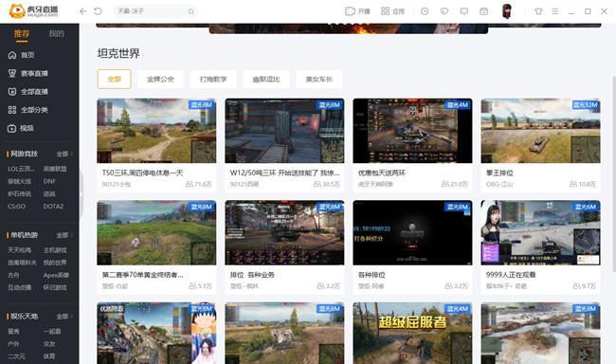Open the 优惠包天送两环 stream thumbnail
The width and height of the screenshot is (616, 364).
[x=412, y=131]
